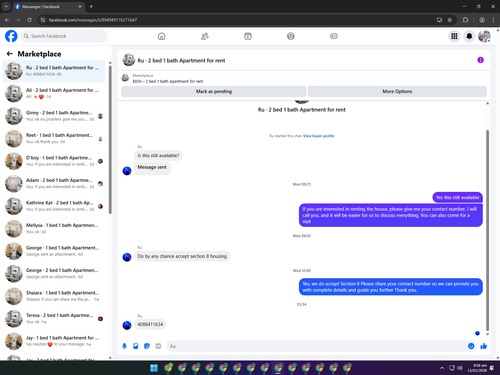
Task: Open the Kathrine Kat conversation
Action: 54,206
